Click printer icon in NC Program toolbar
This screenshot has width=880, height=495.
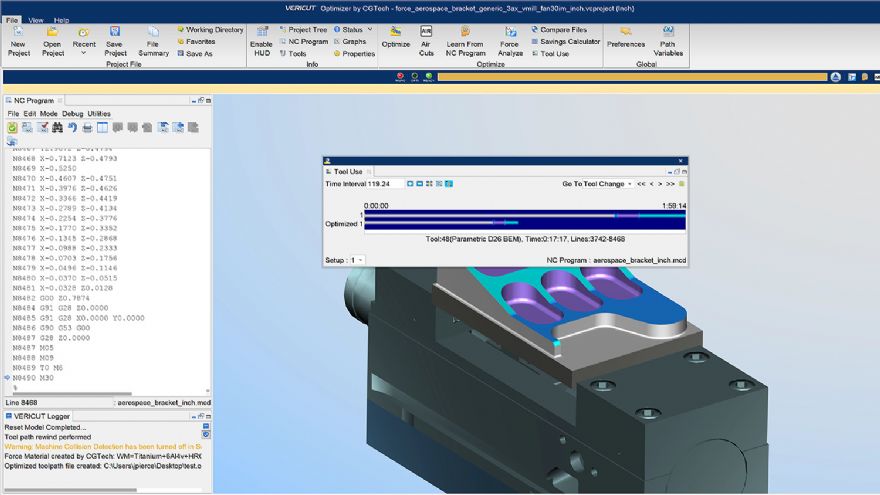[87, 128]
